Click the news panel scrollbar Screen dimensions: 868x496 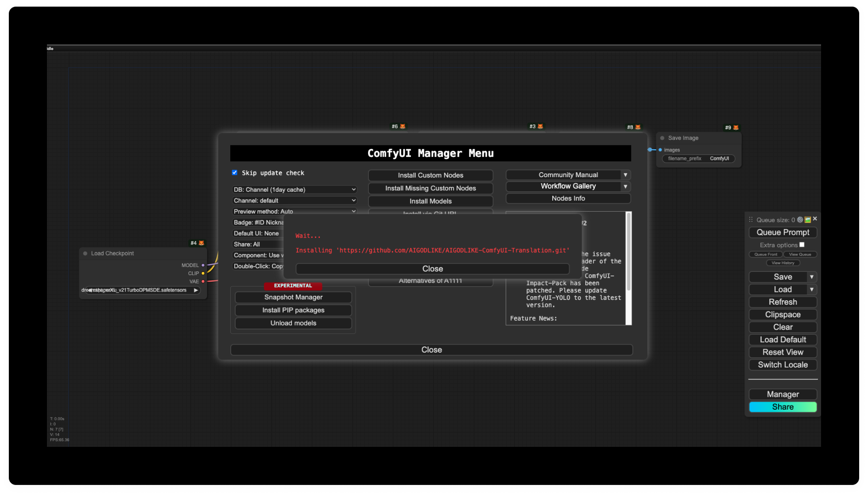tap(628, 252)
